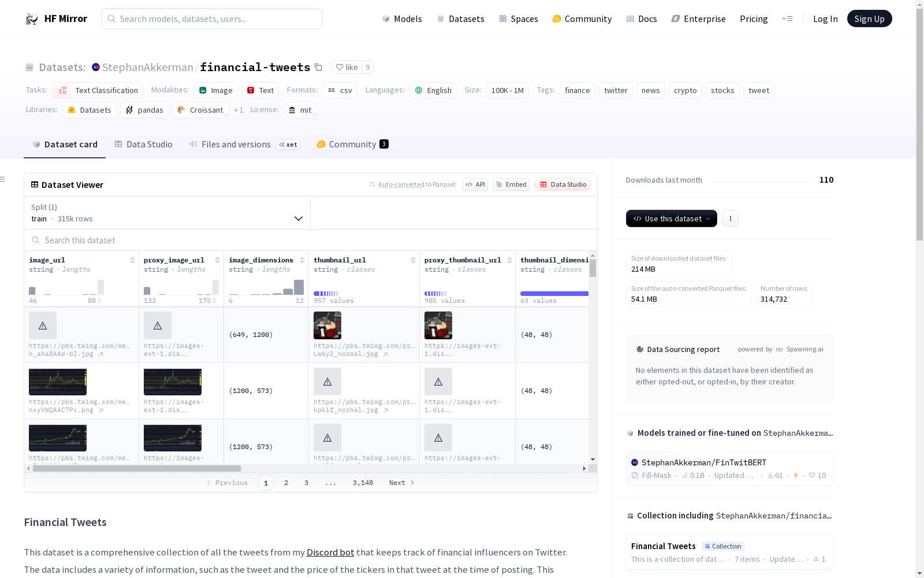The width and height of the screenshot is (924, 578).
Task: Open the StephanAkkerman/FinTwitBERT model card
Action: (x=729, y=469)
